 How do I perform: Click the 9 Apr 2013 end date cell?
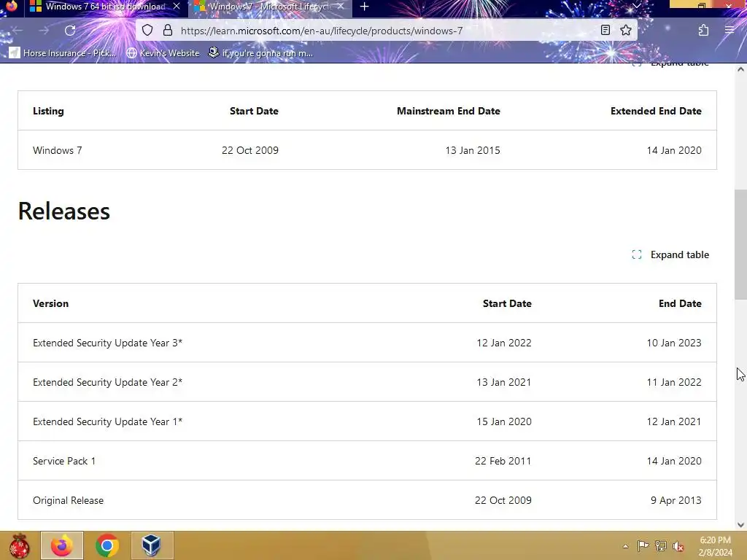point(676,500)
